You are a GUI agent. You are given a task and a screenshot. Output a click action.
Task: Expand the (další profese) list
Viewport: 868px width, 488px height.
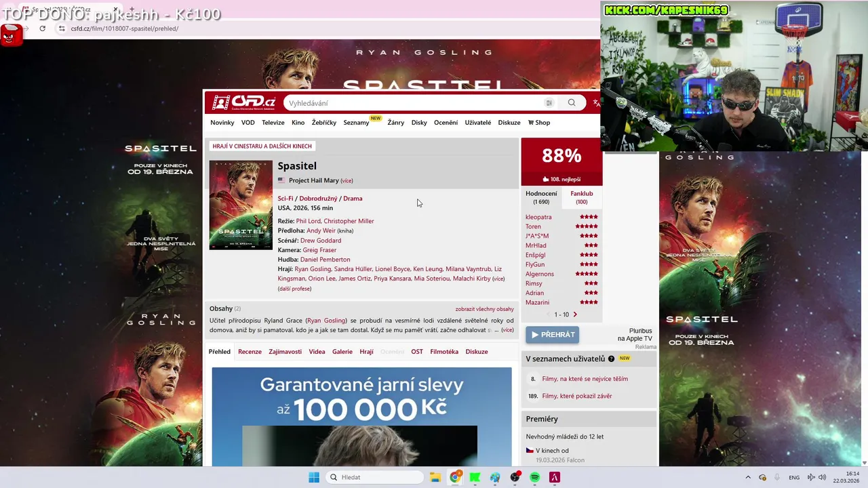pos(294,289)
